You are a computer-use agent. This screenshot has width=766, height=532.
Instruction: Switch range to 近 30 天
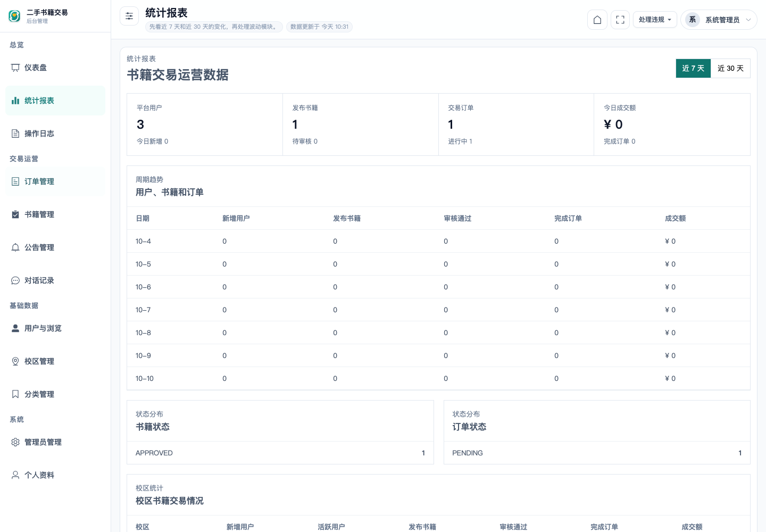[730, 68]
